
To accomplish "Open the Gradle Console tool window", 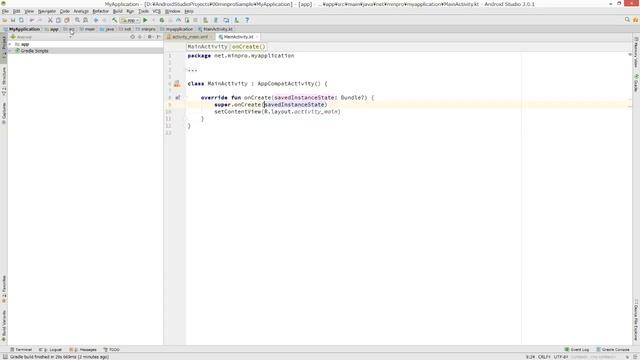I will (613, 350).
